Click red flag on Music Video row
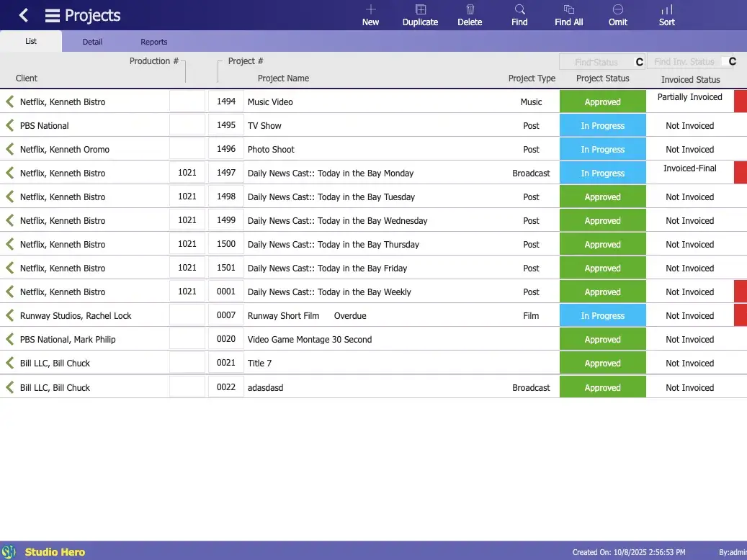 tap(741, 101)
